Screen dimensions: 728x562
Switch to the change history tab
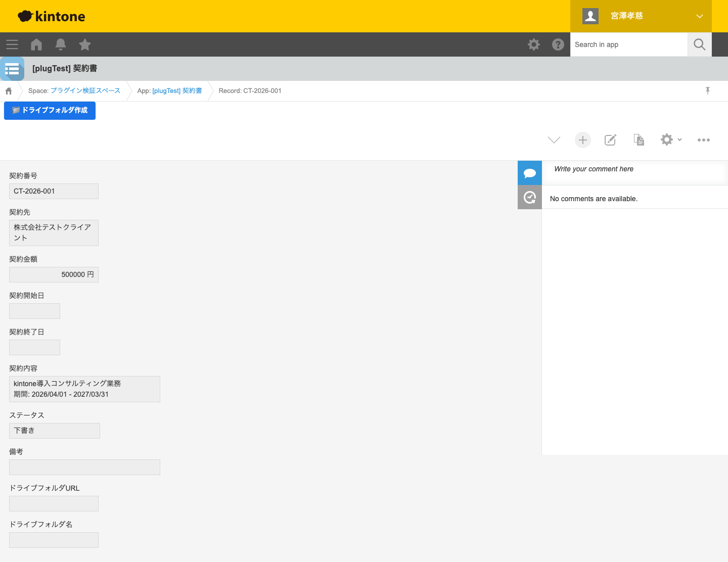click(x=530, y=197)
